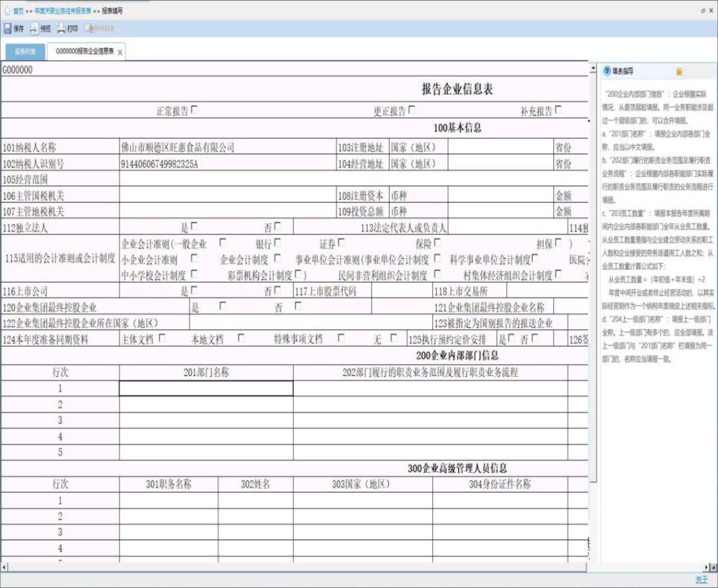Click row 1 of 301职务名称

coord(168,500)
